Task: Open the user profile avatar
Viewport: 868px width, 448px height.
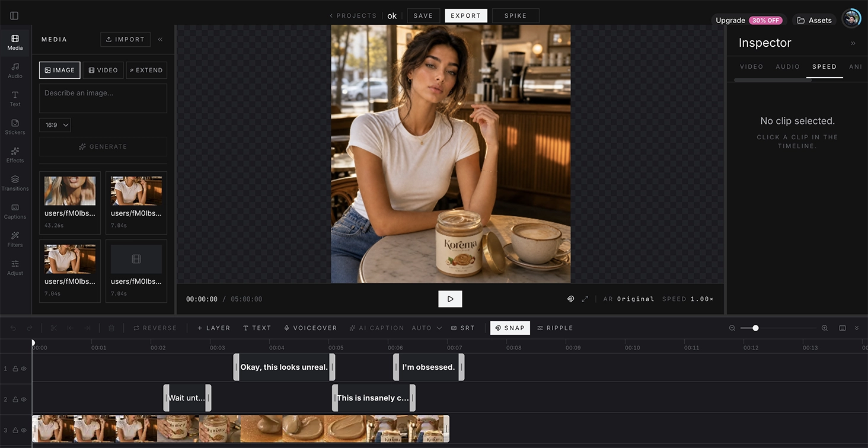Action: click(x=851, y=19)
